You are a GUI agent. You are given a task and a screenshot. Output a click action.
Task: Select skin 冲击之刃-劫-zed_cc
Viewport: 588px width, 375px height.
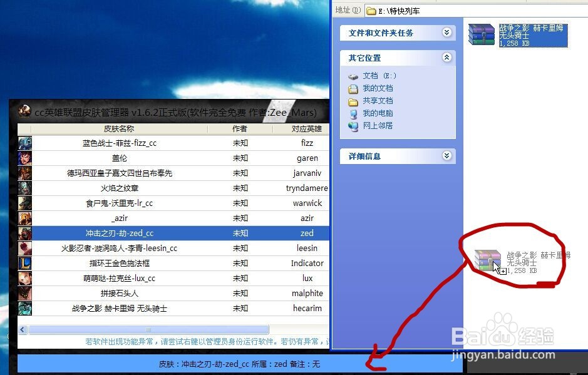119,234
